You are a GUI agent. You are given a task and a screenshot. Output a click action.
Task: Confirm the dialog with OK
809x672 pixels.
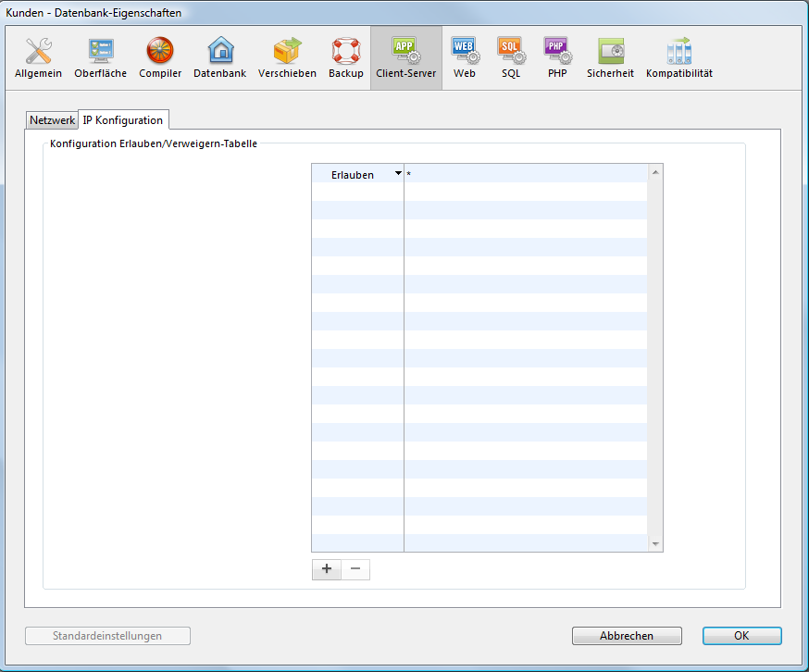tap(741, 636)
